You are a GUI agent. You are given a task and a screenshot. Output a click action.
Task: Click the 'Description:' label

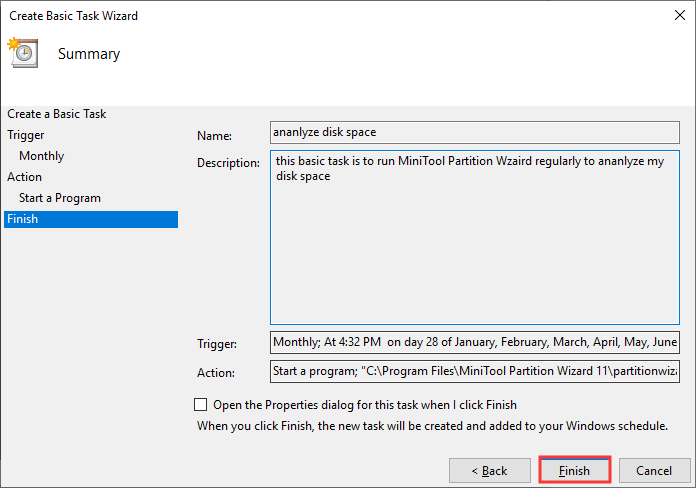click(228, 163)
